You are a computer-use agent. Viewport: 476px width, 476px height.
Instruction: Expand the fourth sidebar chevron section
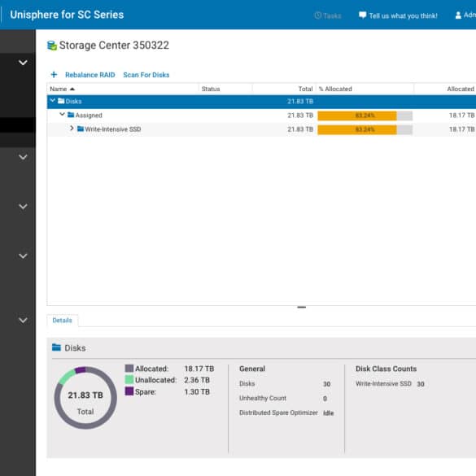(23, 256)
